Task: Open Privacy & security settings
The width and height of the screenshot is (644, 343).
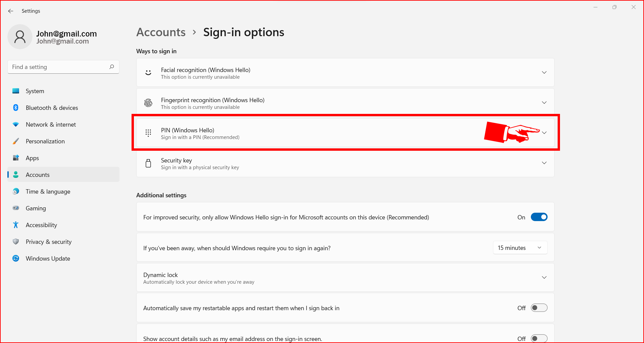Action: pos(49,242)
